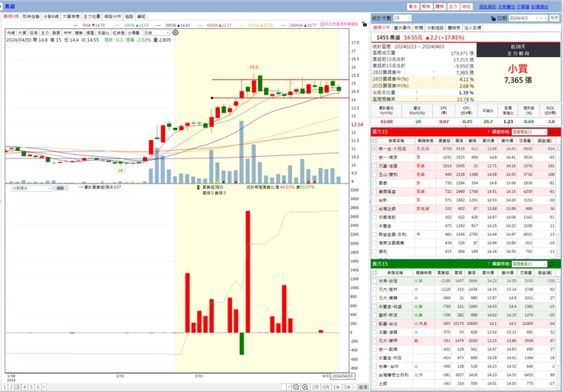Open the 到價通知 link
This screenshot has width=563, height=392.
(x=539, y=6)
